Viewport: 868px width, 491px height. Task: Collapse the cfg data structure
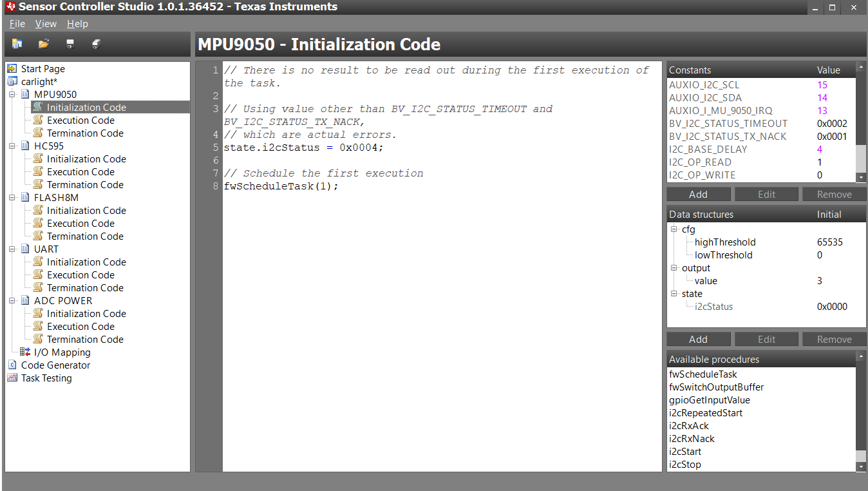pos(674,229)
